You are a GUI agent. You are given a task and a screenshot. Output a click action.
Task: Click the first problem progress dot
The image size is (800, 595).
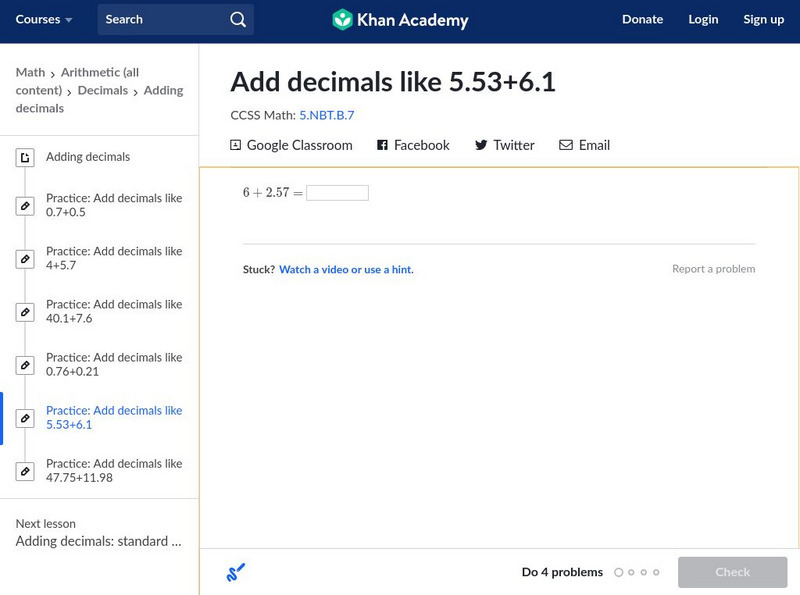(x=618, y=573)
